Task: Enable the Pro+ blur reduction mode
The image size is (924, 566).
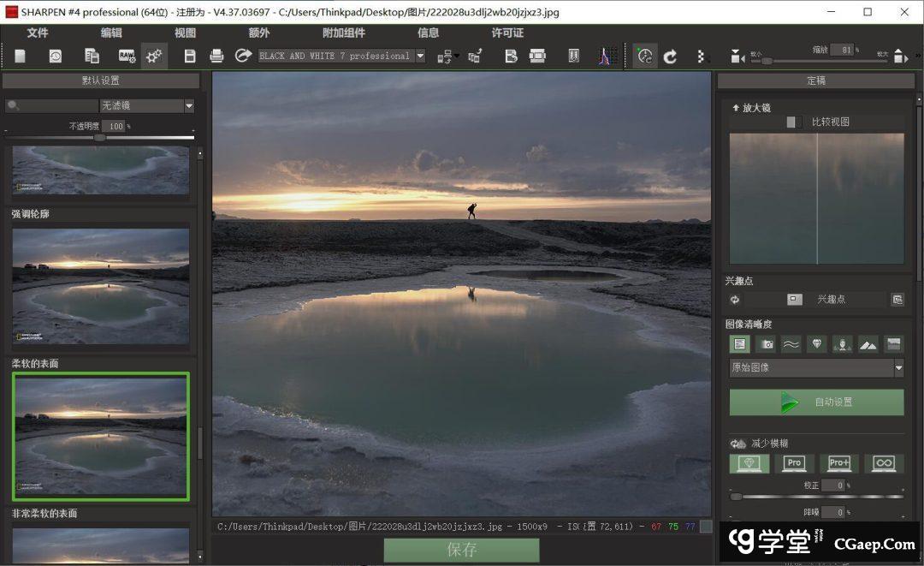Action: pyautogui.click(x=839, y=463)
